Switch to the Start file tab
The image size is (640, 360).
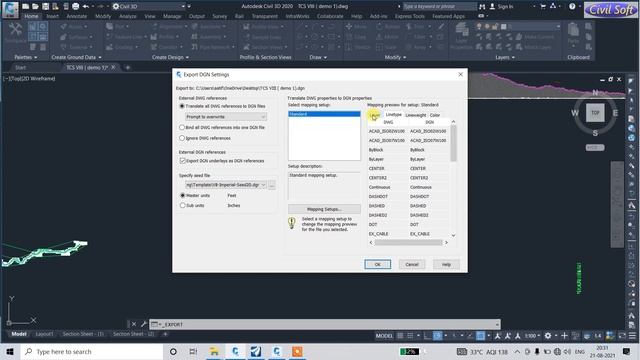point(20,67)
